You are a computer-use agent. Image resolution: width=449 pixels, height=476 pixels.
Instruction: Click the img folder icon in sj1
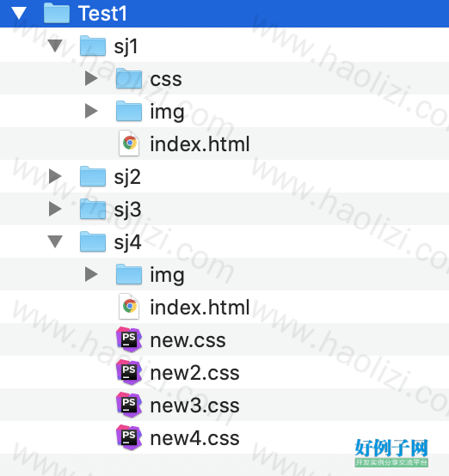[x=129, y=111]
